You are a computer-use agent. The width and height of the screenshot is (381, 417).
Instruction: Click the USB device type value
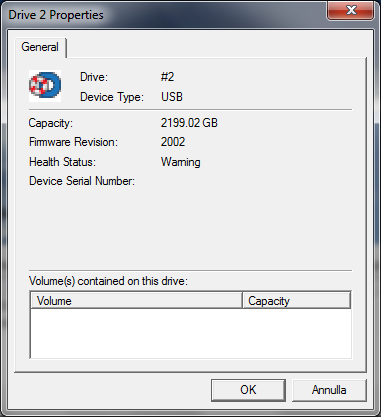click(172, 97)
